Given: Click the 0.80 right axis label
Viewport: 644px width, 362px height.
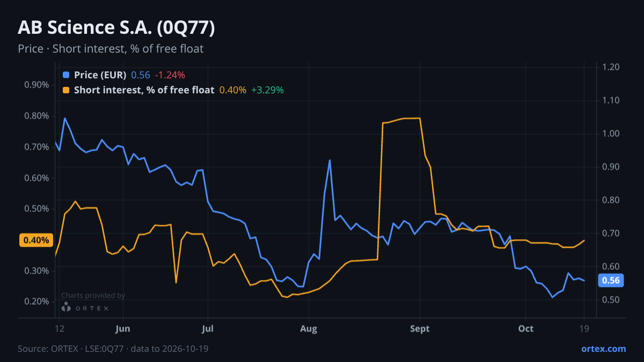Looking at the screenshot, I should 611,200.
